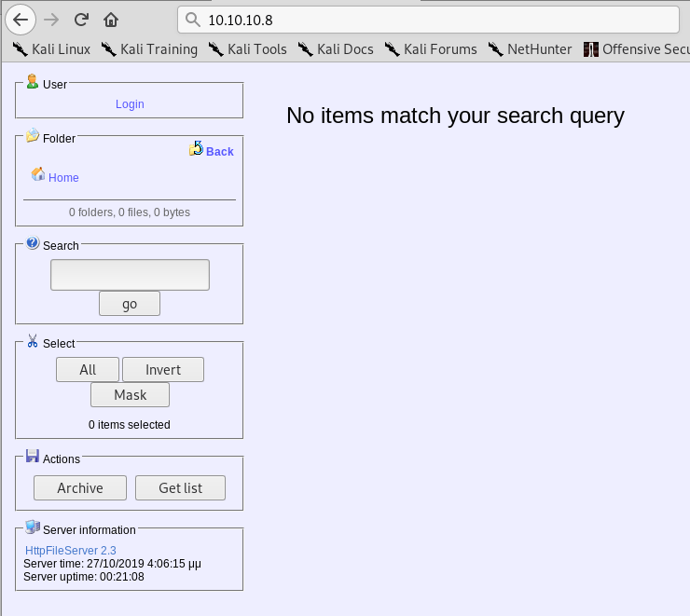Image resolution: width=690 pixels, height=616 pixels.
Task: Reload the page with the refresh icon
Action: click(x=81, y=20)
